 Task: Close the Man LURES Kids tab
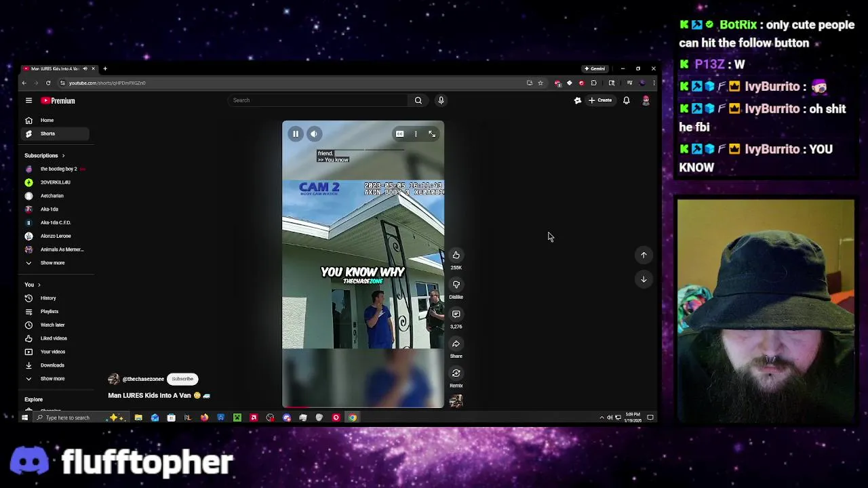(x=94, y=68)
